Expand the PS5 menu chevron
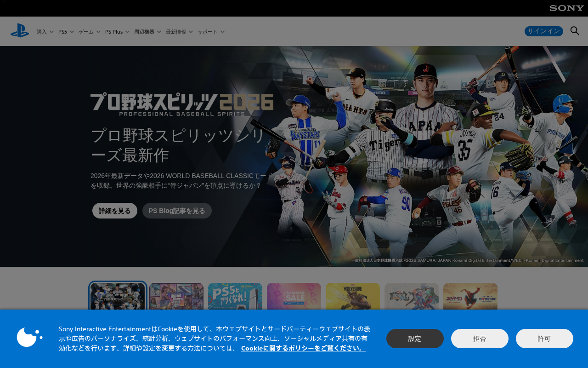 point(72,32)
